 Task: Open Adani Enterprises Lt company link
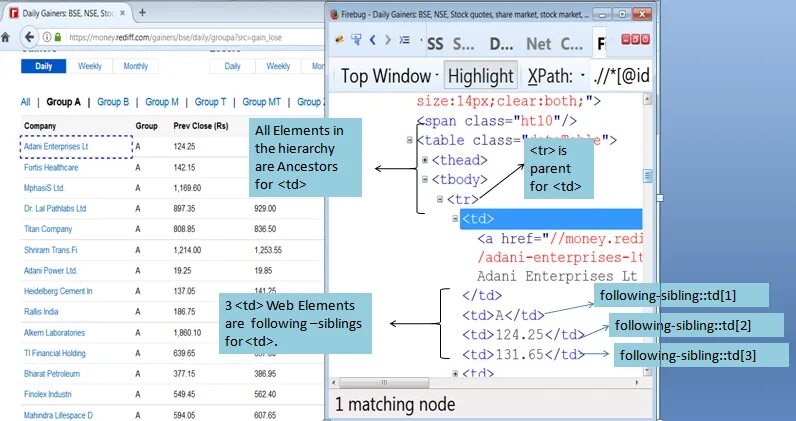[56, 146]
